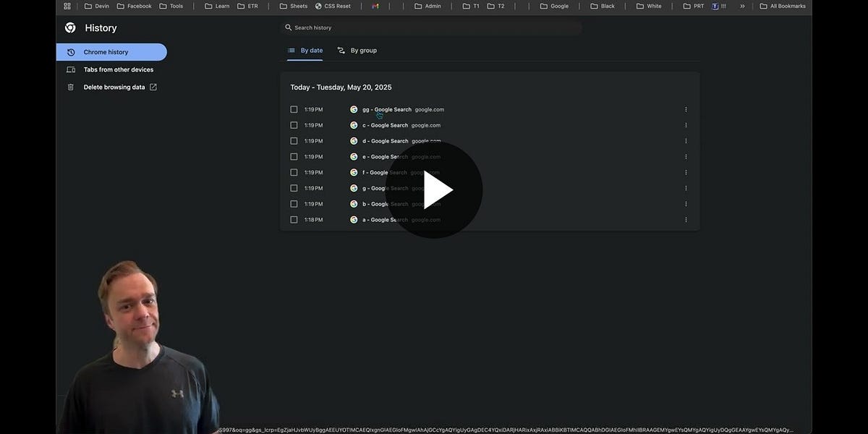Check the checkbox for the gg Google Search entry

pyautogui.click(x=294, y=109)
